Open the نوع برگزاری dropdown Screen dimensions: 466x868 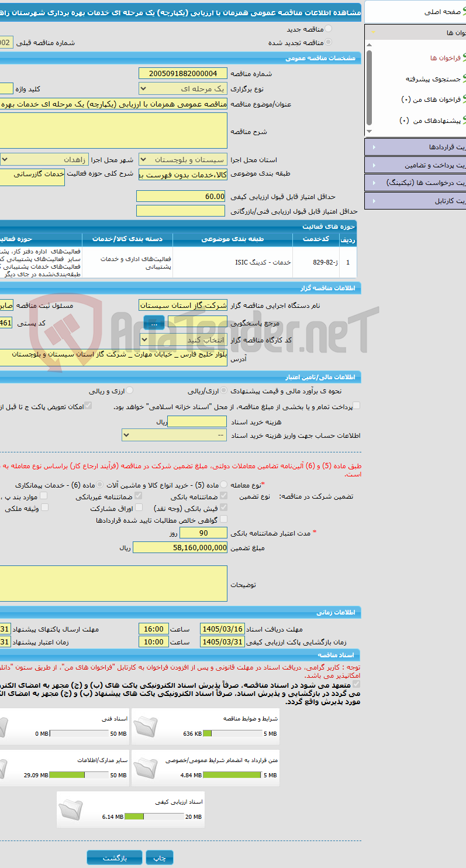coord(183,88)
